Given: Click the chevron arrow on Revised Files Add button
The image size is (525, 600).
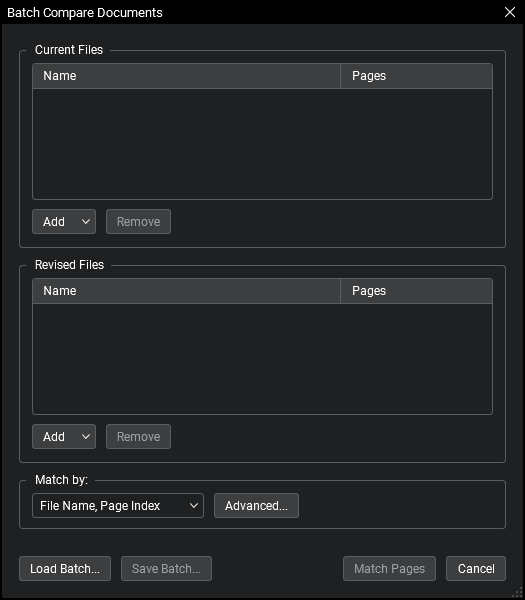Looking at the screenshot, I should 86,436.
